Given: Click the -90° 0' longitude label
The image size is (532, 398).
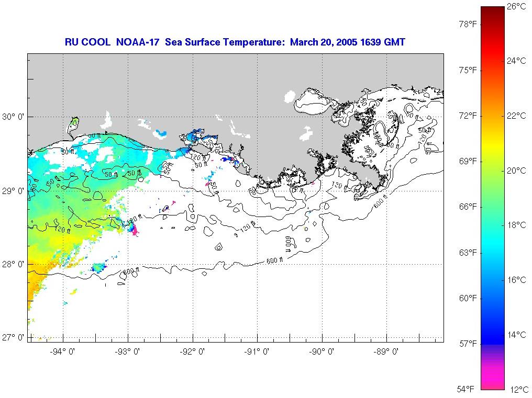Looking at the screenshot, I should pyautogui.click(x=322, y=351).
